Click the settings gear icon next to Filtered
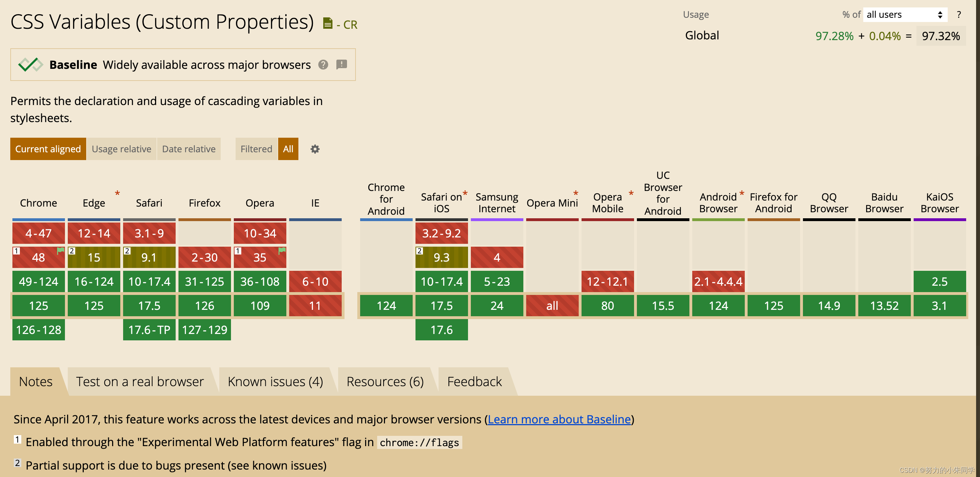This screenshot has width=980, height=477. click(x=314, y=149)
